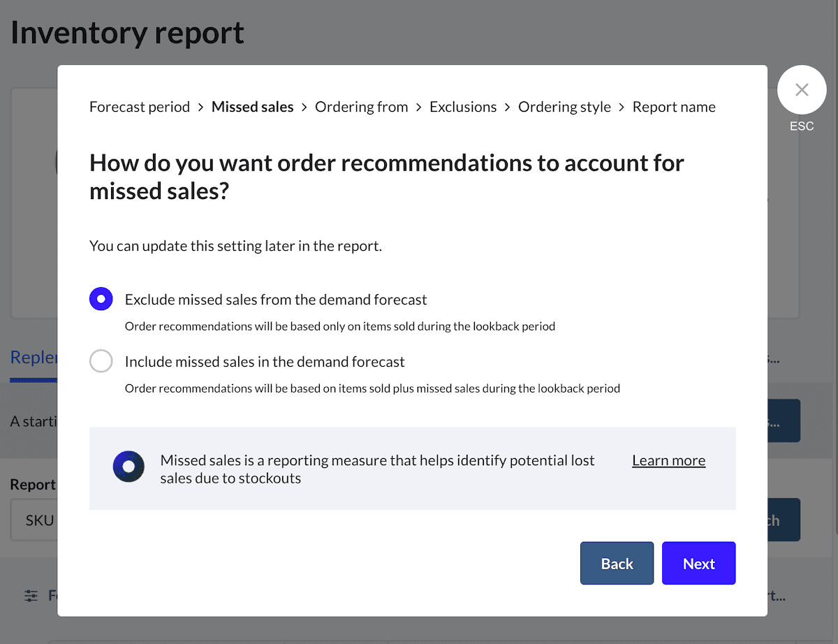Click the Missed sales breadcrumb step
The width and height of the screenshot is (838, 644).
tap(252, 107)
